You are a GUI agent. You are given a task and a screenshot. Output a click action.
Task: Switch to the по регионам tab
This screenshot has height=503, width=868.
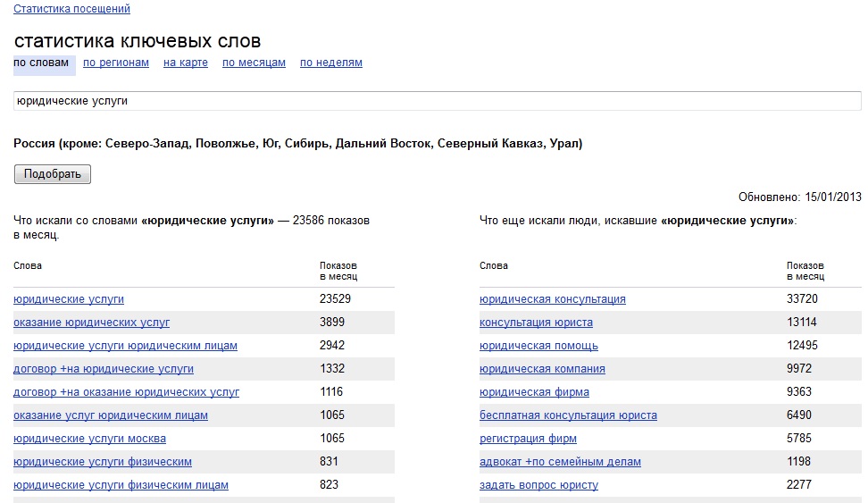116,63
